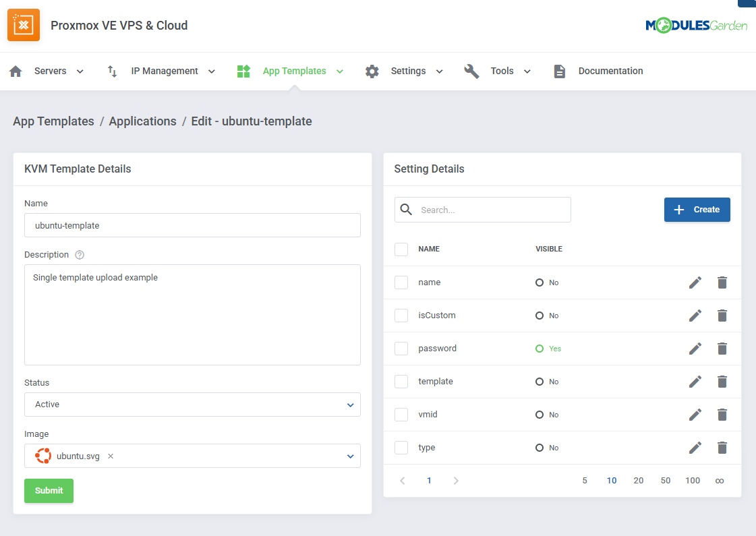Show 20 entries per page

(x=639, y=481)
